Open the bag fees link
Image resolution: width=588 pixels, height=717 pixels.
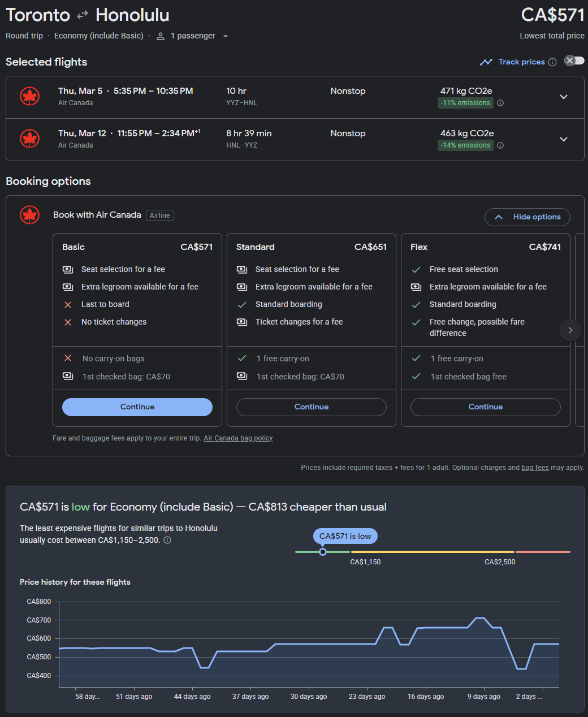pos(535,468)
